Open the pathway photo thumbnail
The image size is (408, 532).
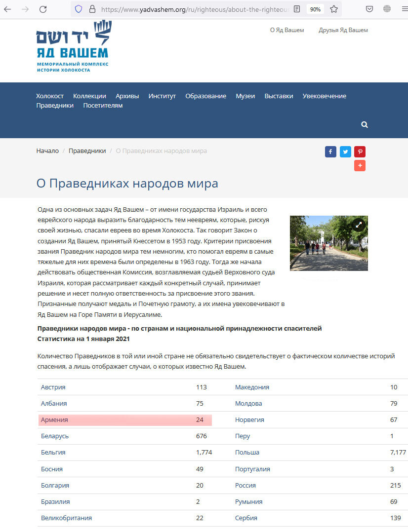point(329,243)
